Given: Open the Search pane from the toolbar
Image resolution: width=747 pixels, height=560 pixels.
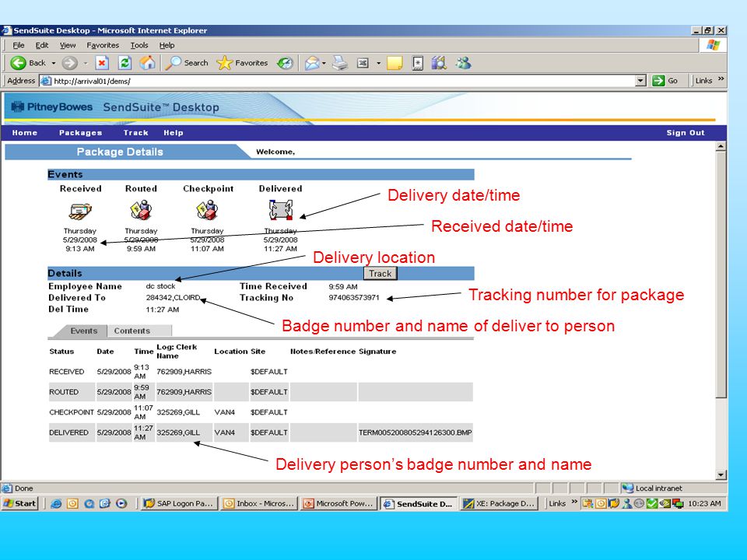Looking at the screenshot, I should click(187, 63).
